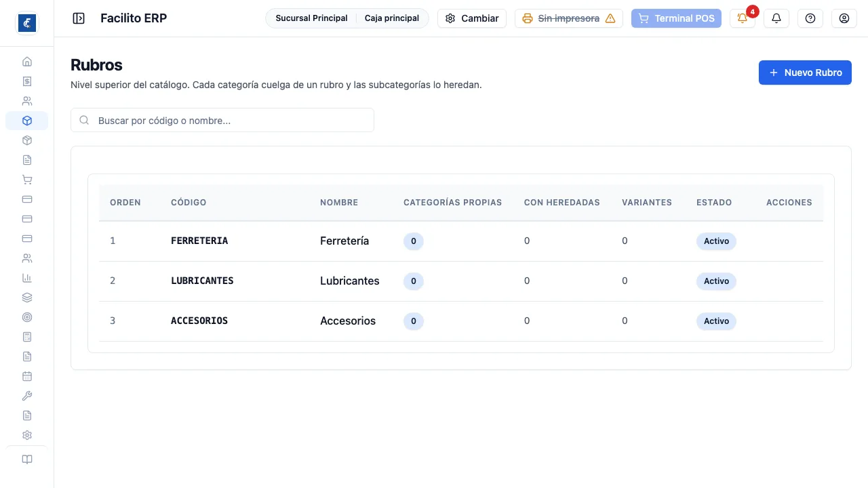The width and height of the screenshot is (868, 488).
Task: Open the plain notifications bell icon
Action: click(x=776, y=18)
